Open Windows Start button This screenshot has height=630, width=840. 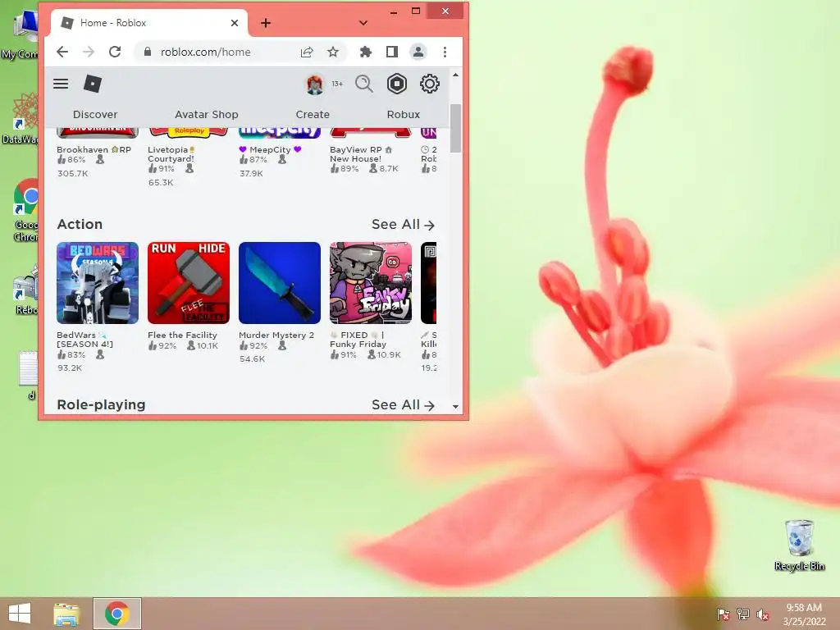coord(20,614)
